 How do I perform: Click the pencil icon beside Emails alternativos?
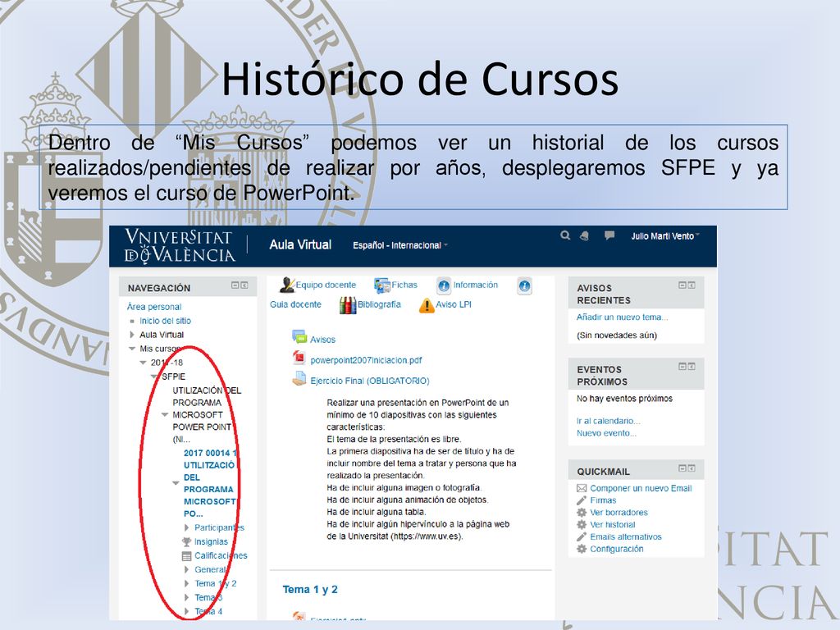pos(582,536)
